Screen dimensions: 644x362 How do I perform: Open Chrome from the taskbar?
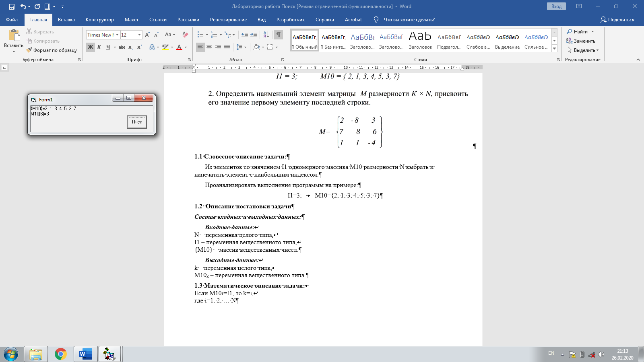[61, 354]
